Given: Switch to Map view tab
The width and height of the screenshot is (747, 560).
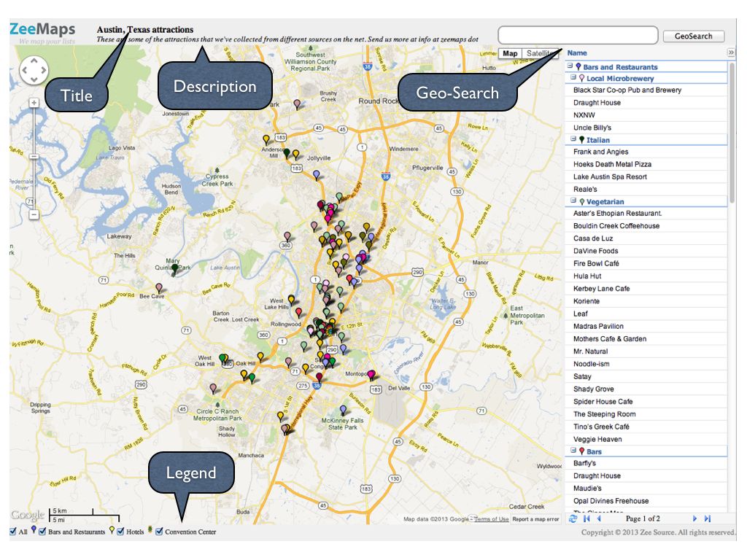Looking at the screenshot, I should coord(510,53).
